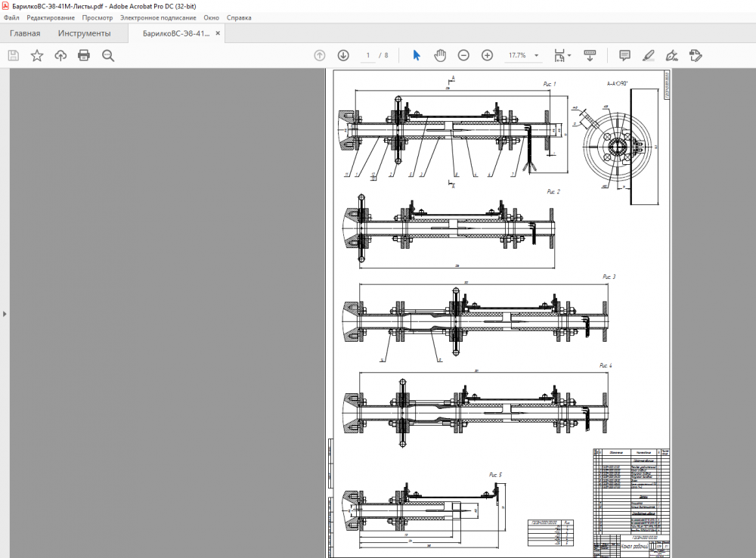Image resolution: width=756 pixels, height=558 pixels.
Task: Click the Save file icon
Action: (13, 55)
